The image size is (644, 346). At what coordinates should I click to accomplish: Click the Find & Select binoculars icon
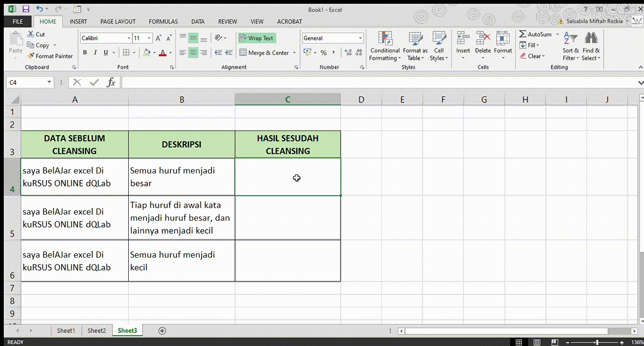591,36
